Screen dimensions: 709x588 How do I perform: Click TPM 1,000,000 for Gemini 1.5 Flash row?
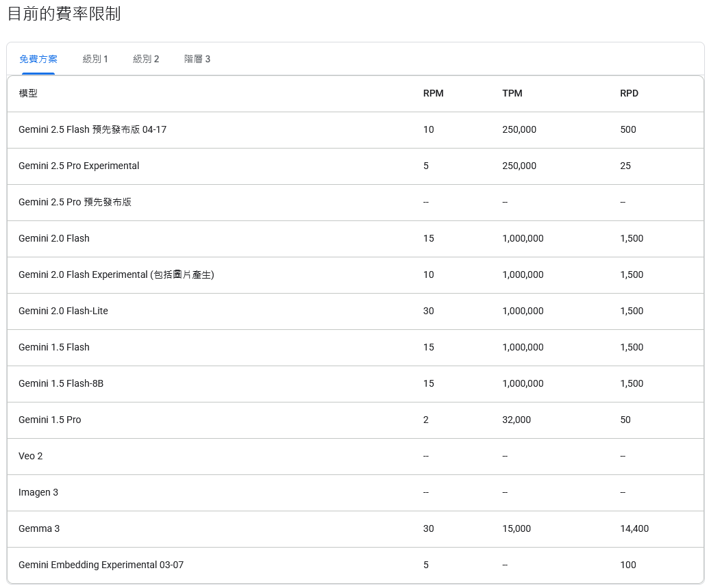(x=523, y=347)
